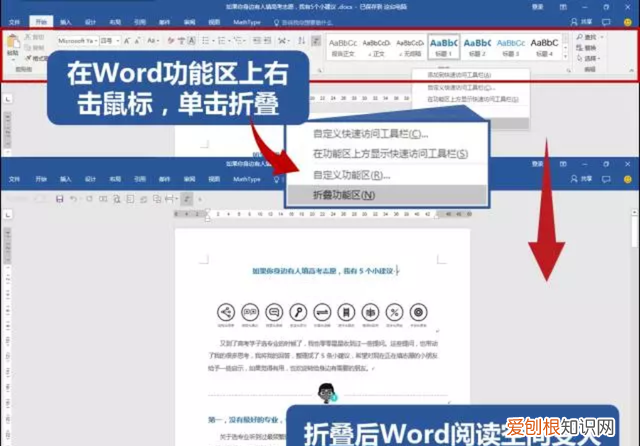Image resolution: width=640 pixels, height=446 pixels.
Task: Open 文件 tab in expanded-ribbon window
Action: 14,22
